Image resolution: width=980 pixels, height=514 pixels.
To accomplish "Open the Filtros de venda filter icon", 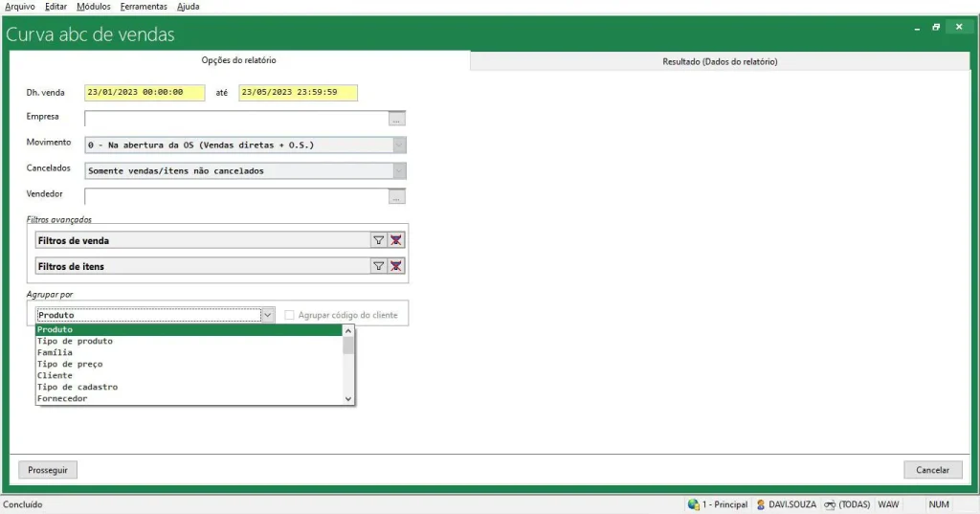I will 378,241.
